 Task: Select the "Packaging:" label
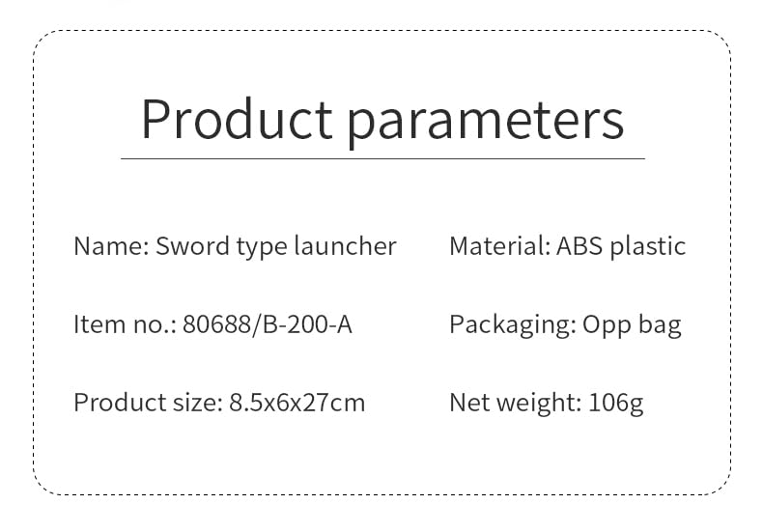[512, 325]
